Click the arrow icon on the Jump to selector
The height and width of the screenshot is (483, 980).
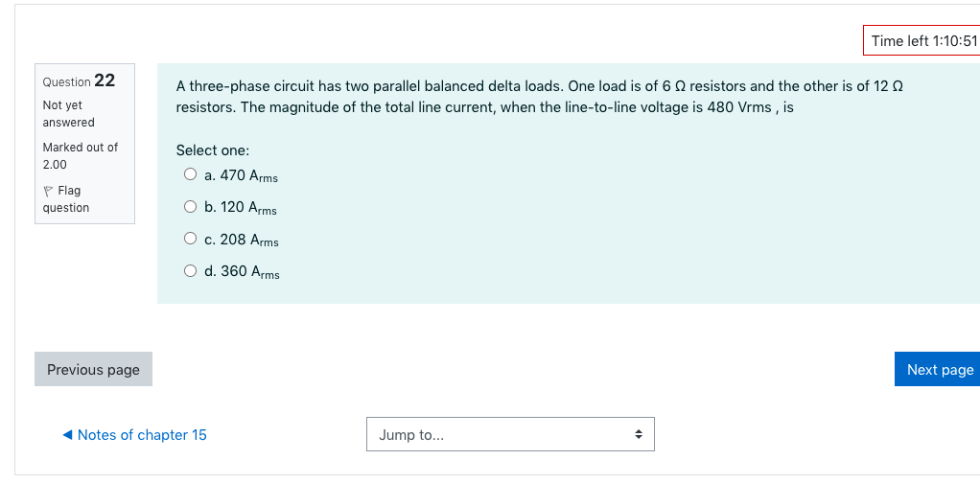[x=639, y=435]
